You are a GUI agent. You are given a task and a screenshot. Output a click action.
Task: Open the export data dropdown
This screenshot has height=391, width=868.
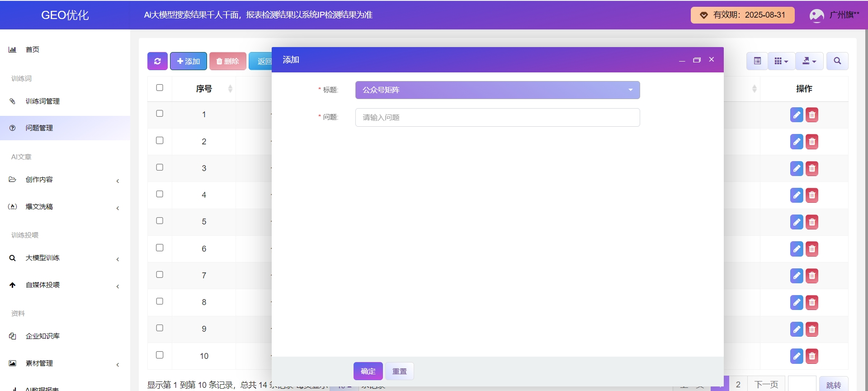[x=809, y=61]
